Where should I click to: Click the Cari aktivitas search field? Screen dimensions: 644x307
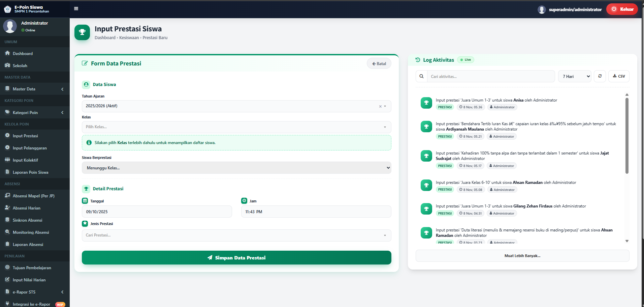point(490,76)
